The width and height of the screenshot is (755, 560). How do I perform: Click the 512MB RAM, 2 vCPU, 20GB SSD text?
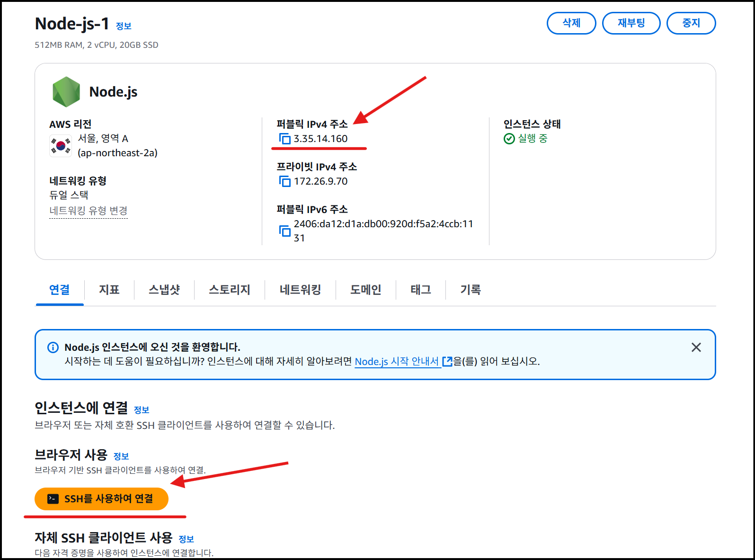97,45
